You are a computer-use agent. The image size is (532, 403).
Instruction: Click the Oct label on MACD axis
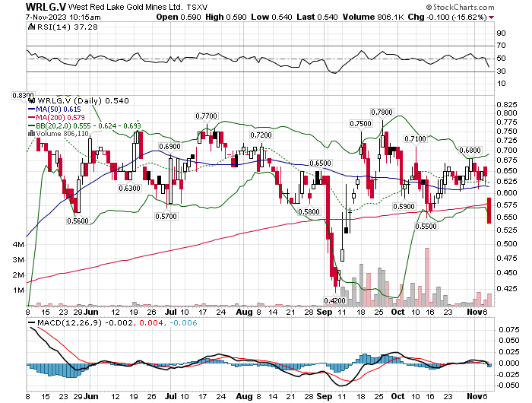click(397, 396)
